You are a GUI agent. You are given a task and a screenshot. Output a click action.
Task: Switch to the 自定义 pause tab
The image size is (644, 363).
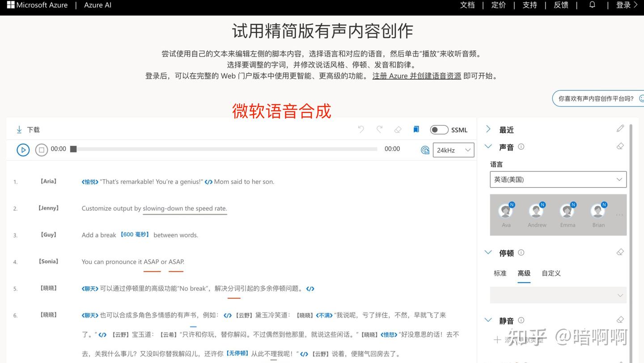551,273
